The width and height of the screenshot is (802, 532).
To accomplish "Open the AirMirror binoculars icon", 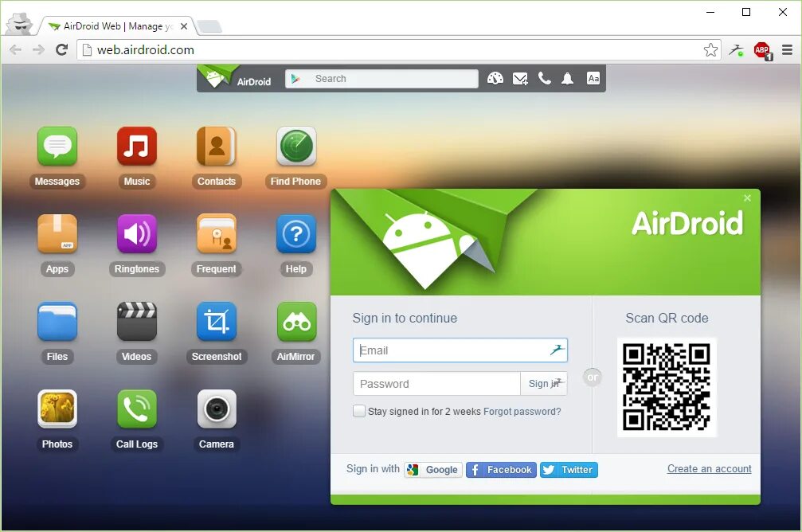I will click(296, 322).
